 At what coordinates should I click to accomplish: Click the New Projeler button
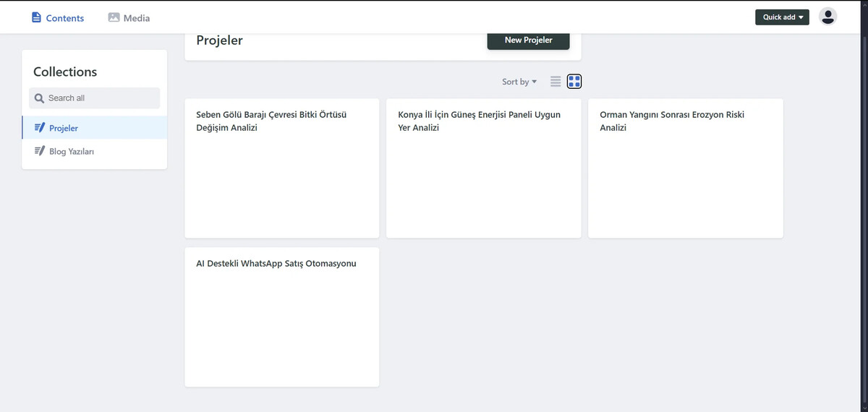tap(528, 40)
